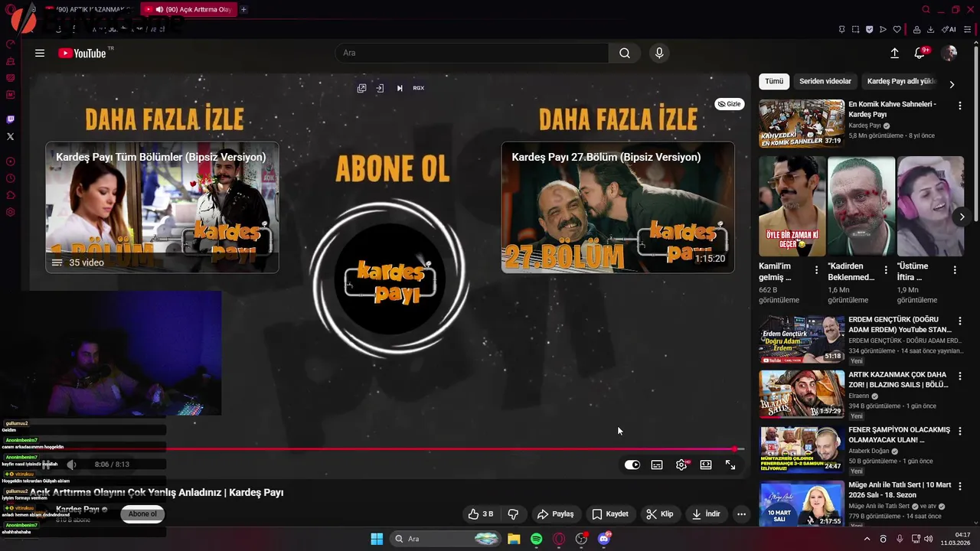Like the video (3 B)
This screenshot has width=980, height=551.
(x=481, y=514)
